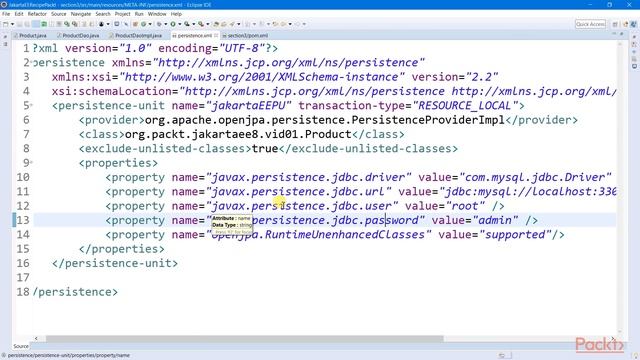
Task: Click the green Run toolbar icon
Action: tap(173, 24)
